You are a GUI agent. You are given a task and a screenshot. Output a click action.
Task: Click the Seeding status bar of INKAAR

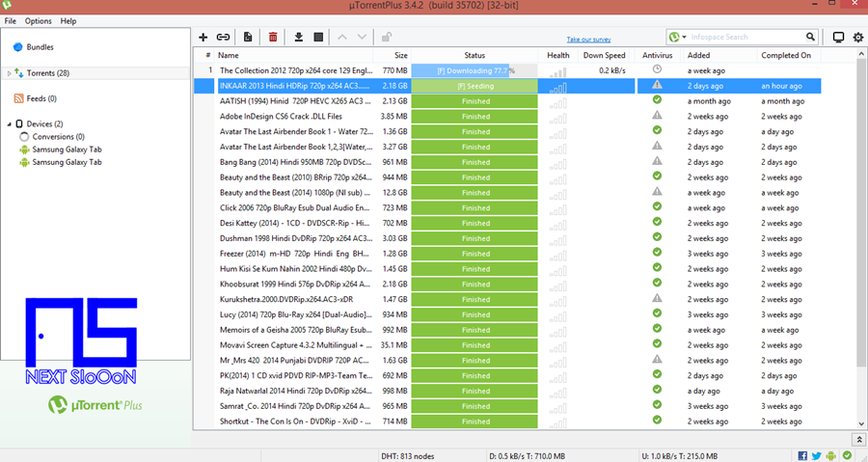475,86
